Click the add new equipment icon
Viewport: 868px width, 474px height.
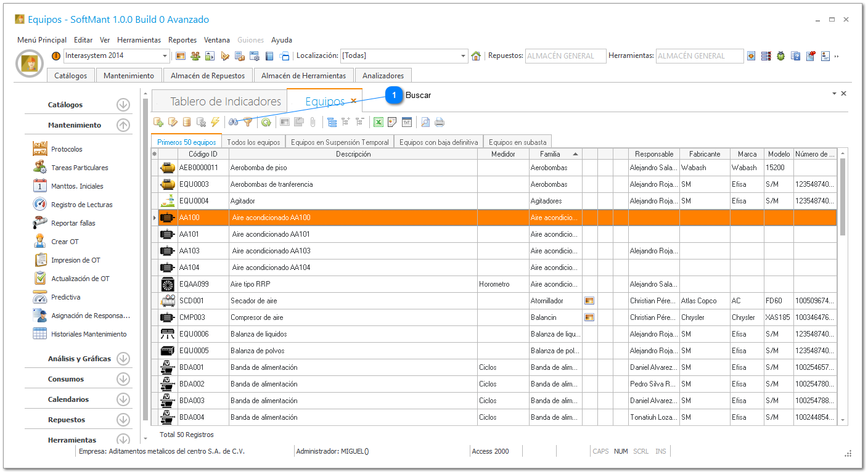pos(158,122)
